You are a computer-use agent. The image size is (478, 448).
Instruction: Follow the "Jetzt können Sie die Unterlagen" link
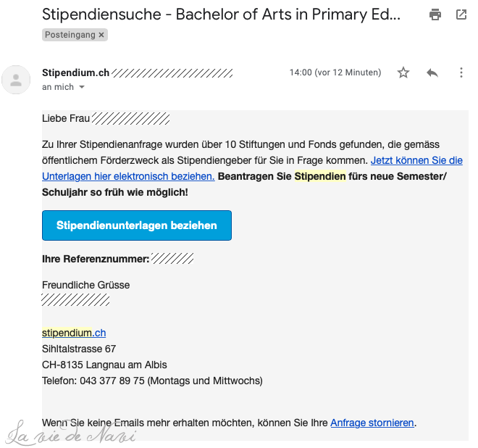coord(416,160)
